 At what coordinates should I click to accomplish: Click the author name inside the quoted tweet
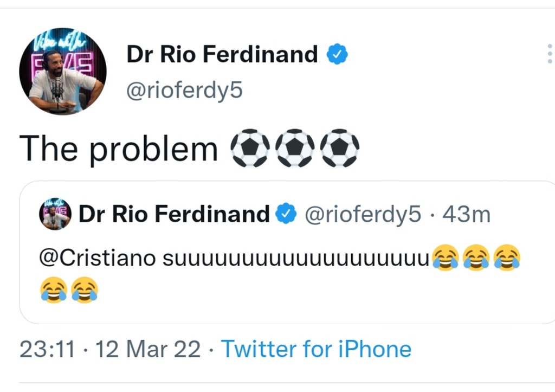[x=174, y=215]
